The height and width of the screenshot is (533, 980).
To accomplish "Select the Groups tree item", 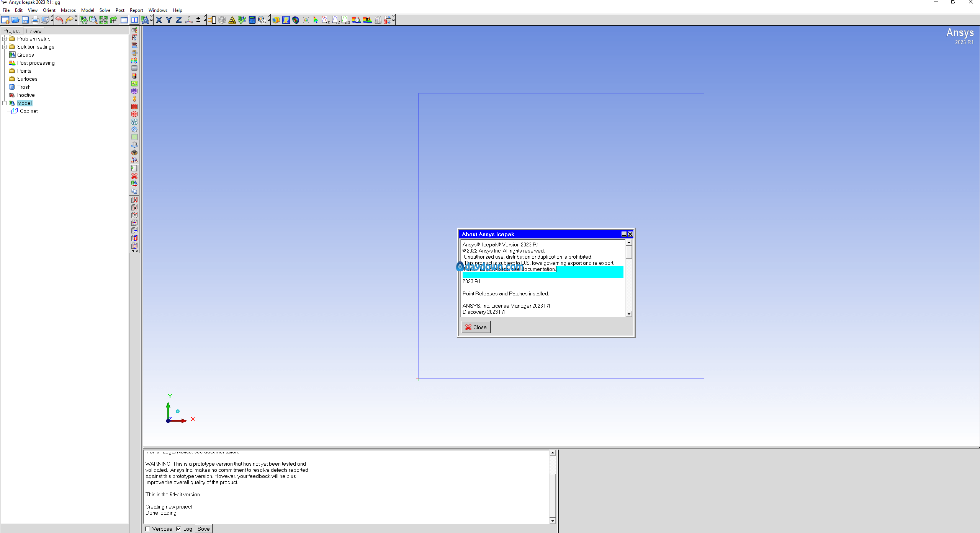I will click(25, 55).
